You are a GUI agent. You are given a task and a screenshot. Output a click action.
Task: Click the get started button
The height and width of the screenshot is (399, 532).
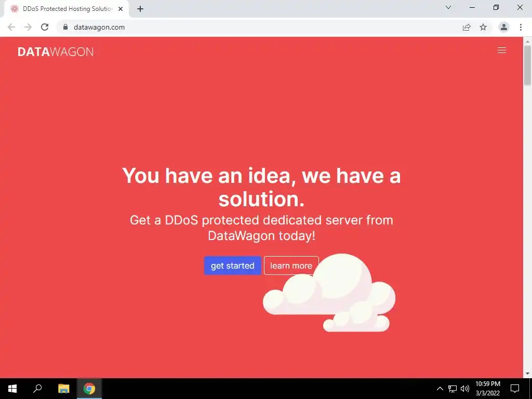tap(232, 265)
